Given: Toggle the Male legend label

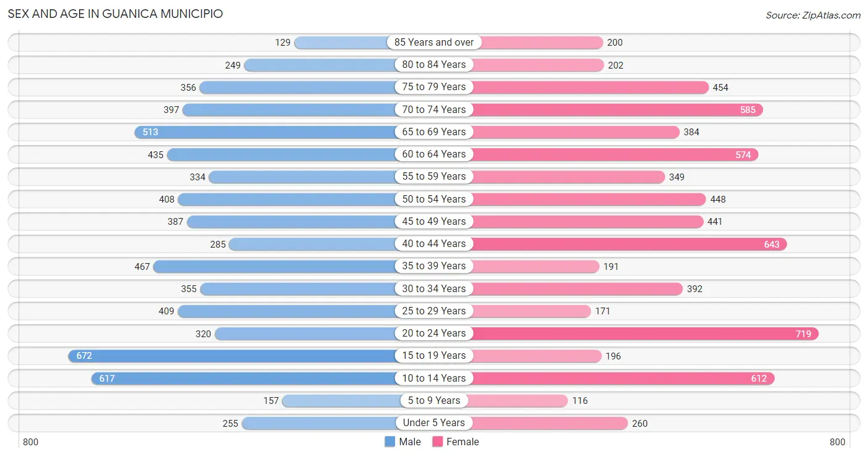Looking at the screenshot, I should [410, 442].
